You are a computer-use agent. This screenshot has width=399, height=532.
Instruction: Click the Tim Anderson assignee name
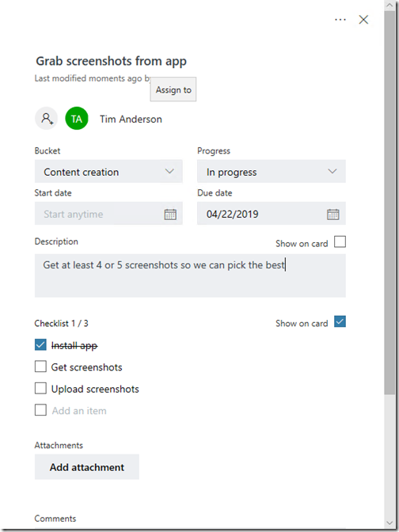[x=131, y=119]
